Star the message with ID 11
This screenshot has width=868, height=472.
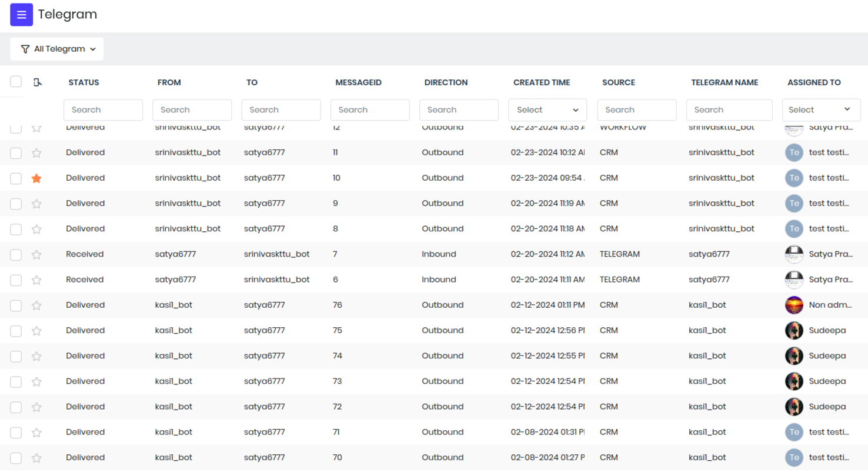point(36,153)
